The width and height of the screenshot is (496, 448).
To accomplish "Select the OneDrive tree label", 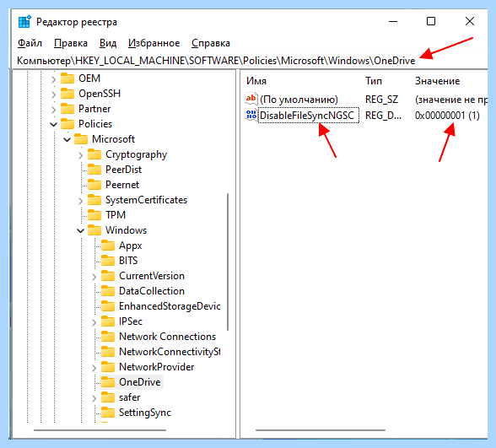I will (139, 382).
